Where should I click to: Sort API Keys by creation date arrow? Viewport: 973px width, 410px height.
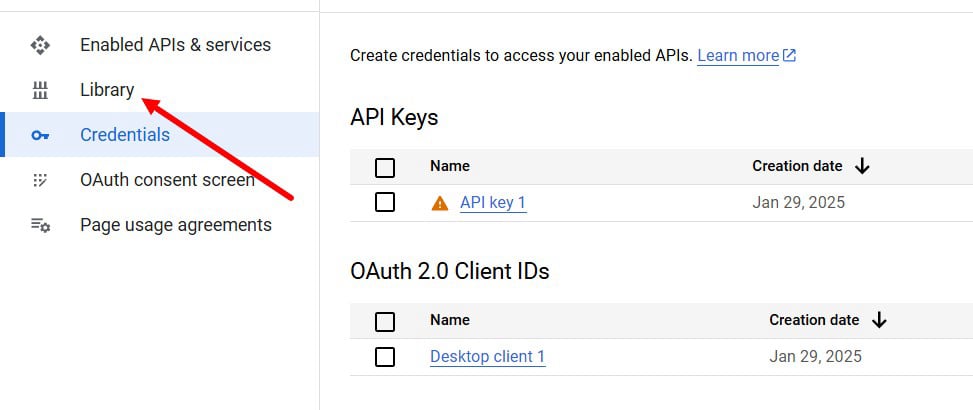click(861, 166)
